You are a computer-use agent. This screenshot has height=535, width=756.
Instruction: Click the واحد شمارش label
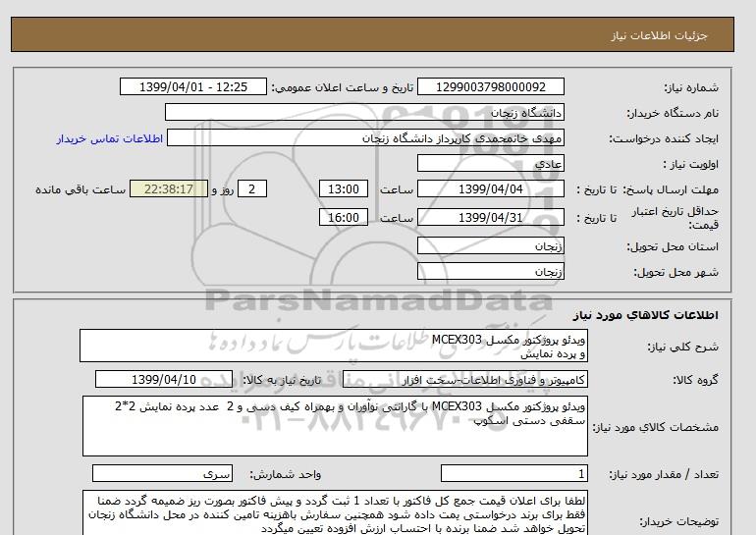[285, 475]
